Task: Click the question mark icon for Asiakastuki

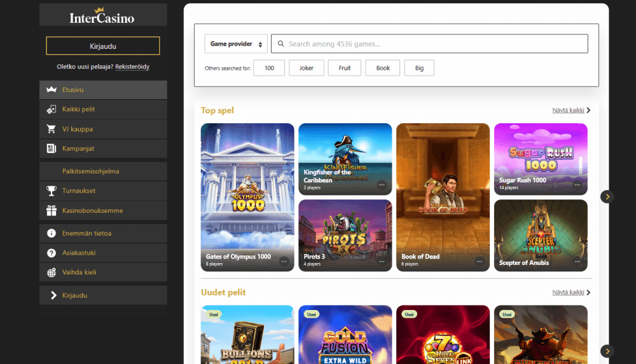Action: 52,253
